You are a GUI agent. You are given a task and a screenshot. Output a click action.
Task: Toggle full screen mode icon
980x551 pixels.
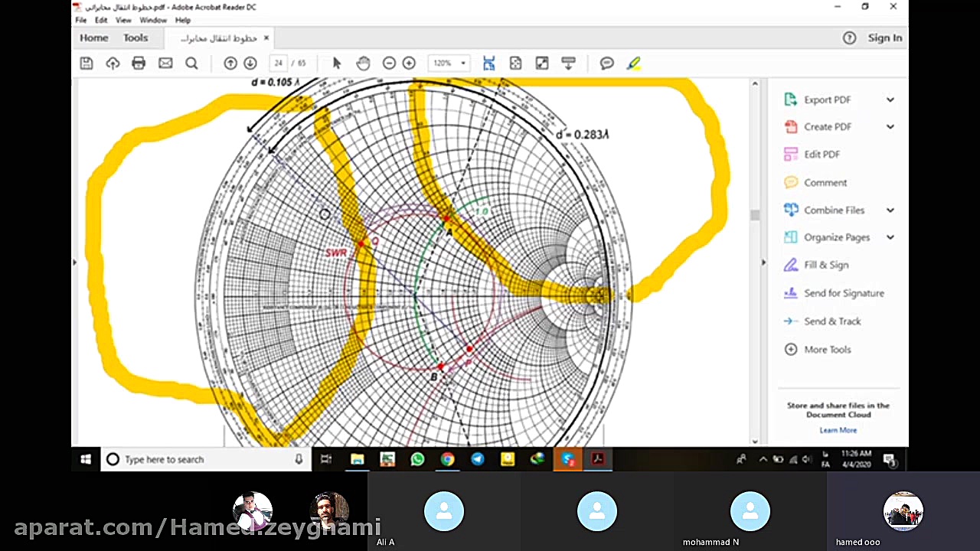point(542,64)
